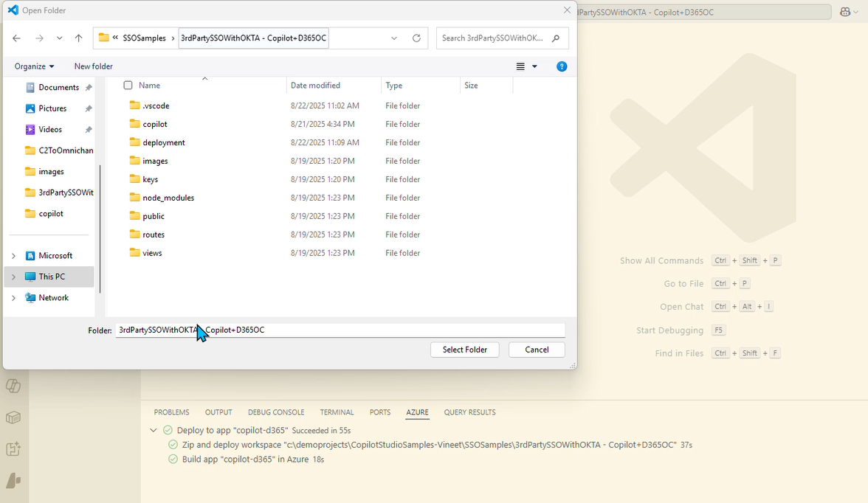868x503 pixels.
Task: Navigate up one folder level
Action: tap(78, 38)
